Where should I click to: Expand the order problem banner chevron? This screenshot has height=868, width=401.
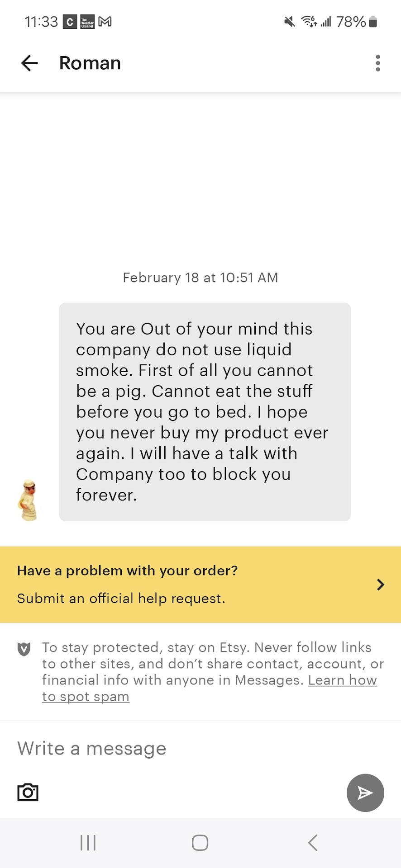pyautogui.click(x=380, y=585)
